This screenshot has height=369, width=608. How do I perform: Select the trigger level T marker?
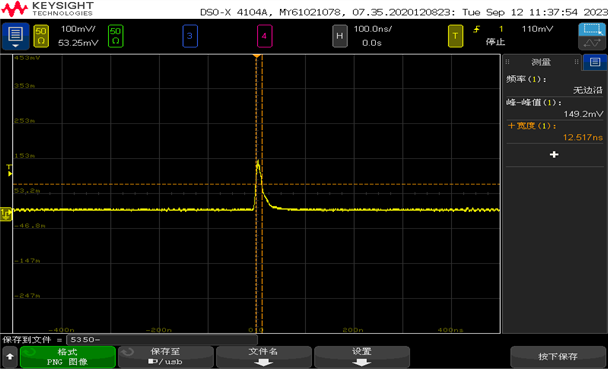9,170
